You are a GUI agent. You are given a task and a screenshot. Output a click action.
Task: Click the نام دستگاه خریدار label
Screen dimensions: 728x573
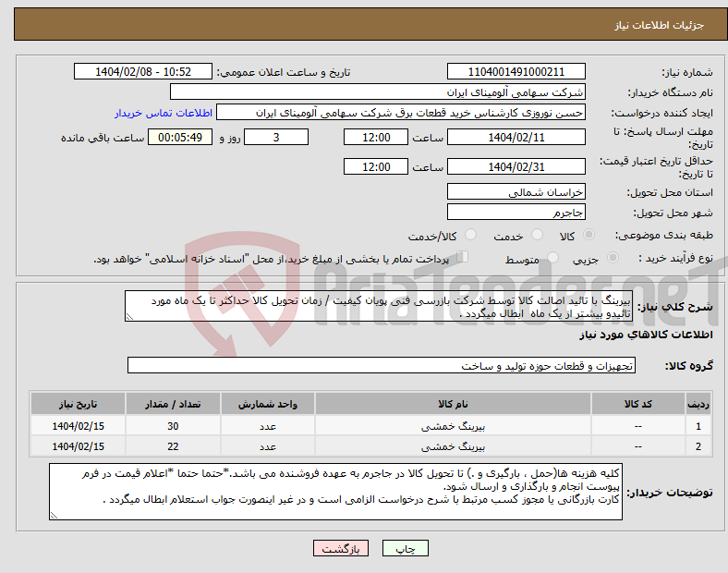coord(671,92)
